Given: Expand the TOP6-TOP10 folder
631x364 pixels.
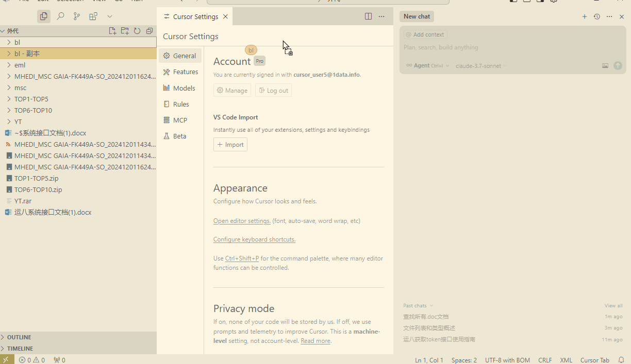Looking at the screenshot, I should click(78, 110).
